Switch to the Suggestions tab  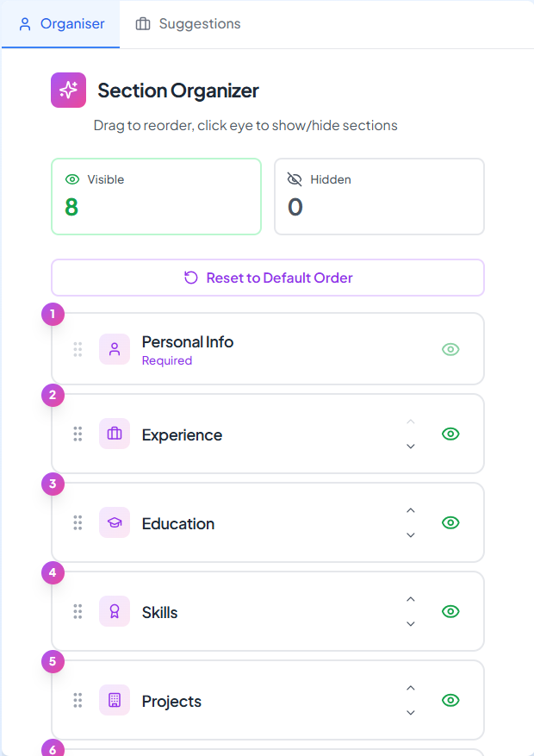[187, 23]
